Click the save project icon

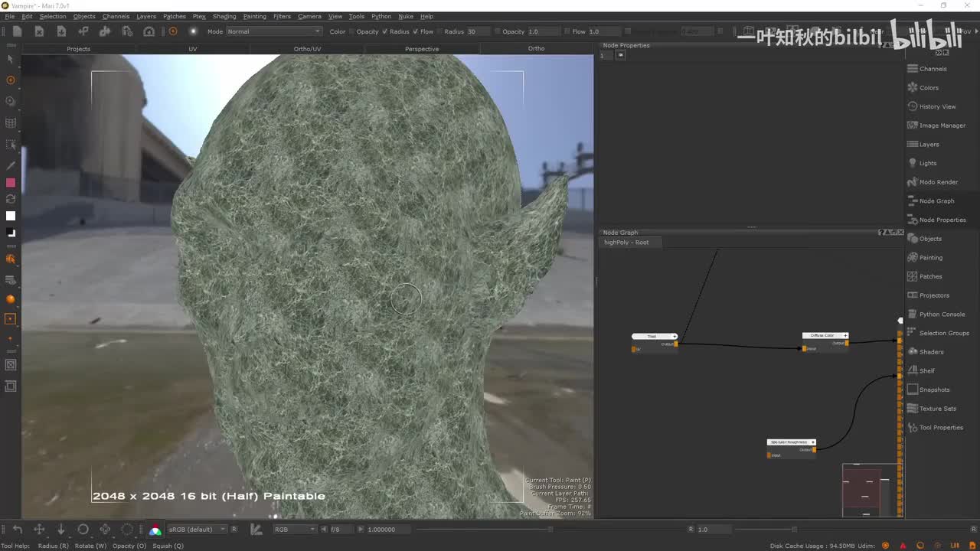61,31
